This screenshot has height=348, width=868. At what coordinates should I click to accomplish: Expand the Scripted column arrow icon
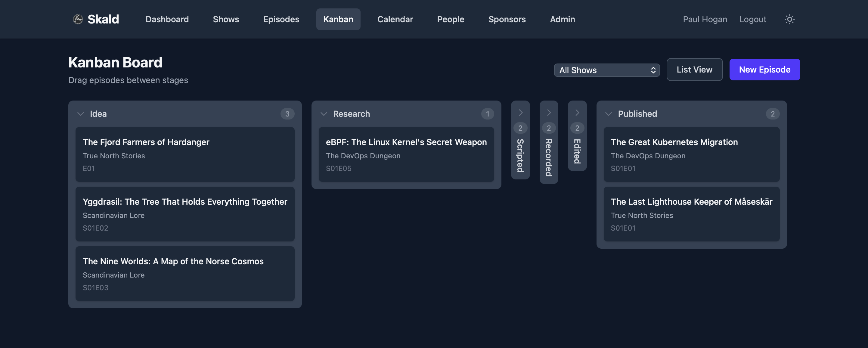click(521, 113)
